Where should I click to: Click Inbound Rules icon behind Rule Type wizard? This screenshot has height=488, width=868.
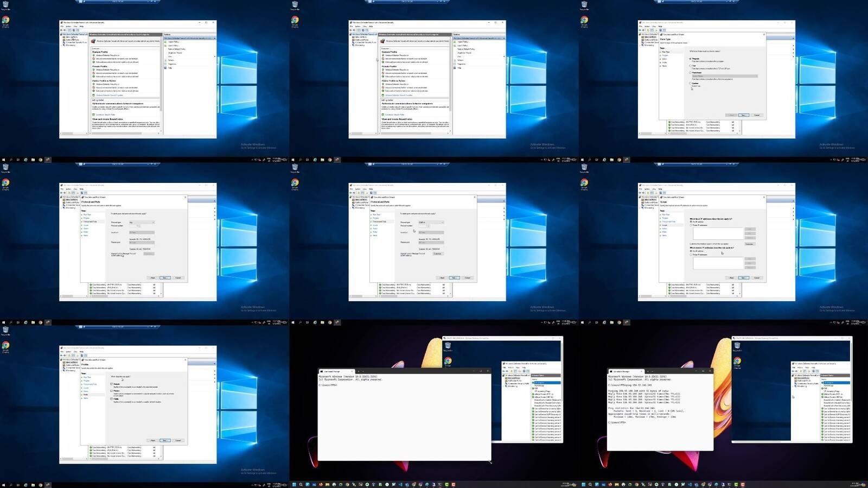coord(643,37)
